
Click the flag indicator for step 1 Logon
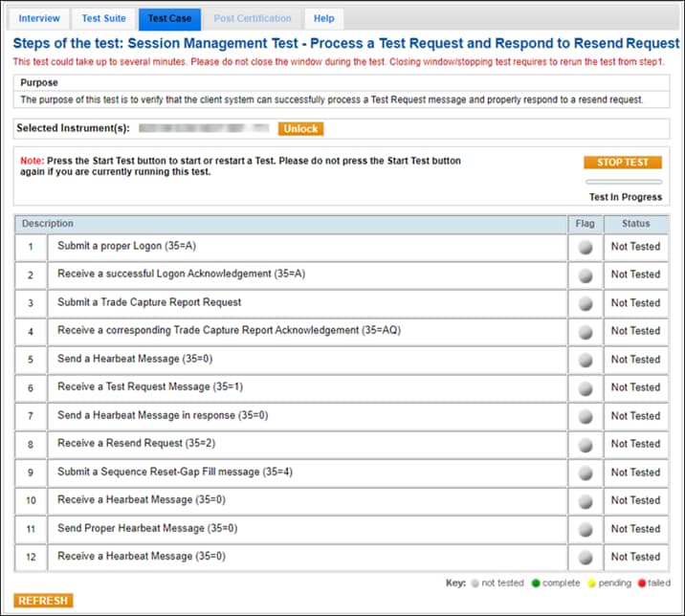[x=585, y=247]
